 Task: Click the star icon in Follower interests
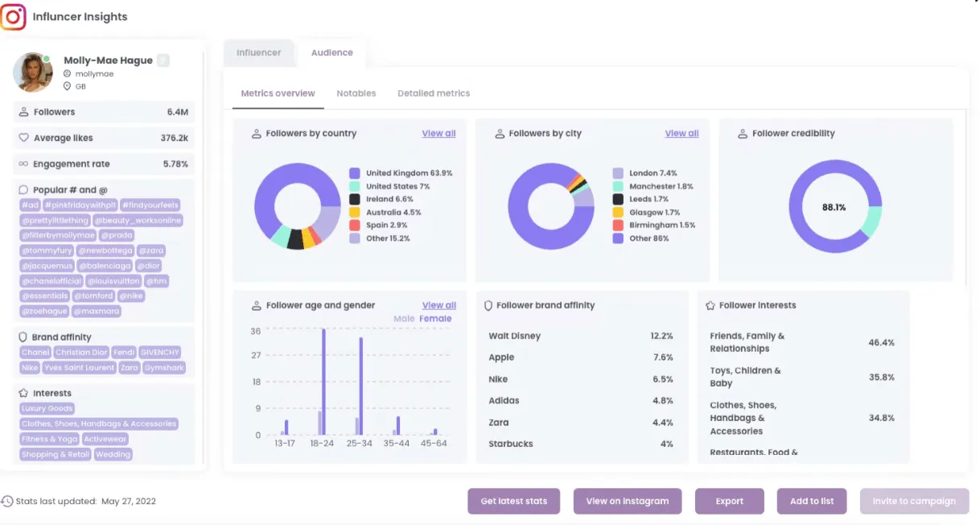[710, 306]
